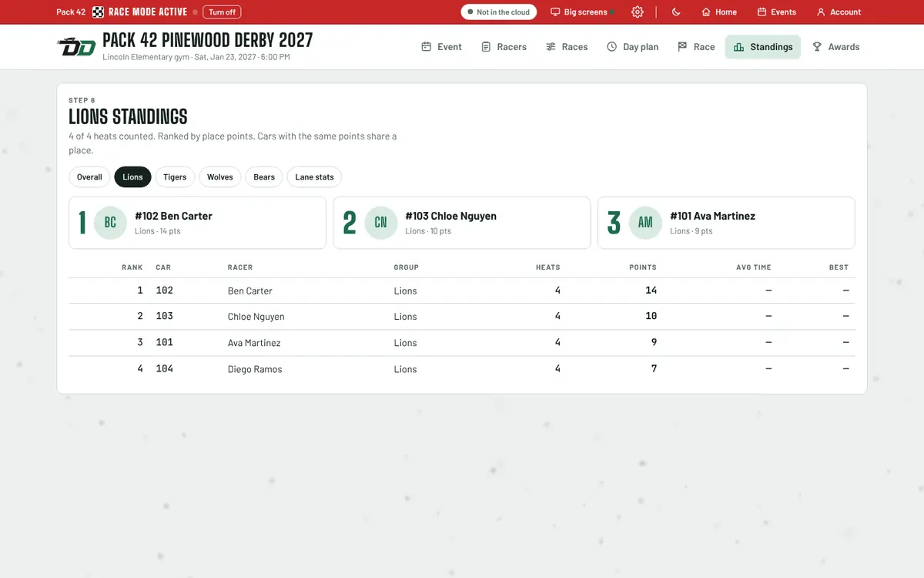Click the AM avatar for Ava Martinez

click(645, 223)
